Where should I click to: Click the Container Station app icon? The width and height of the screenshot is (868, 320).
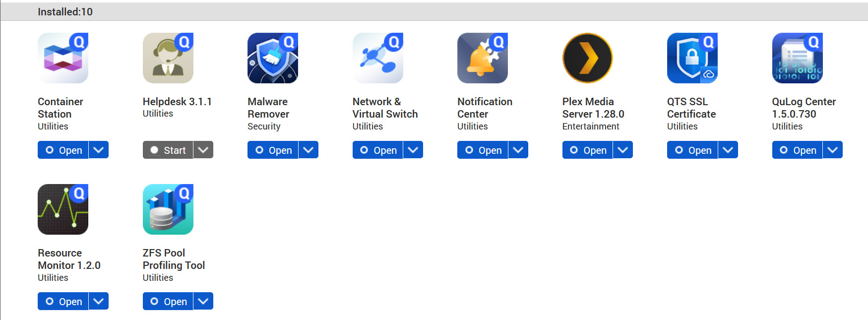pyautogui.click(x=63, y=58)
